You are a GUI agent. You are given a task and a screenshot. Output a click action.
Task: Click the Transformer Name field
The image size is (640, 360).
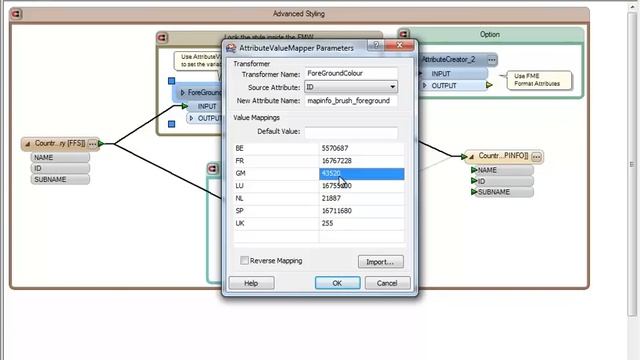(x=351, y=73)
